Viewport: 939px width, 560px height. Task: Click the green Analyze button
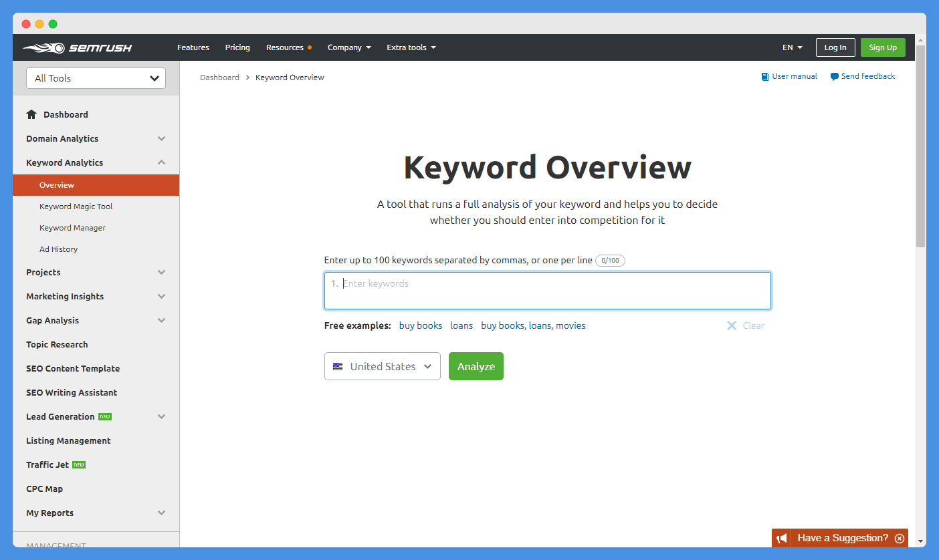pyautogui.click(x=476, y=366)
